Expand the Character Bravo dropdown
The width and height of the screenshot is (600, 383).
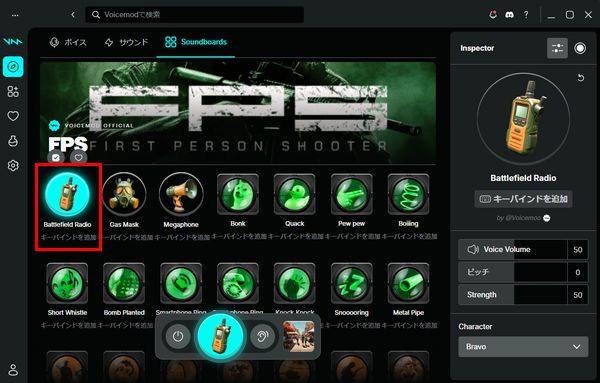coord(523,347)
